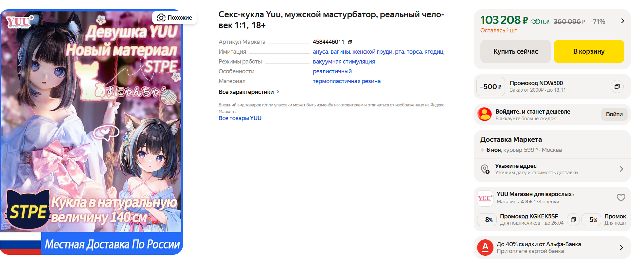Copy promo code NOW500
Screen dimensions: 644x259
coord(617,86)
